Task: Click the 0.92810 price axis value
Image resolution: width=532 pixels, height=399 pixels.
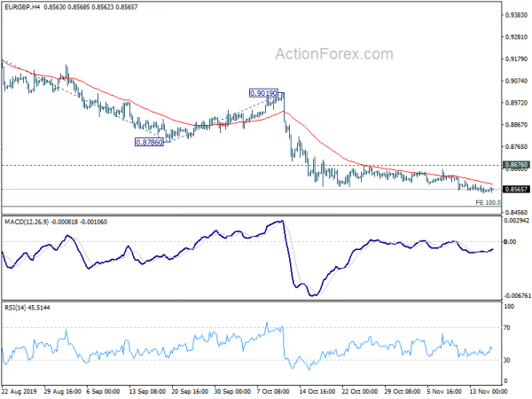Action: pyautogui.click(x=516, y=37)
